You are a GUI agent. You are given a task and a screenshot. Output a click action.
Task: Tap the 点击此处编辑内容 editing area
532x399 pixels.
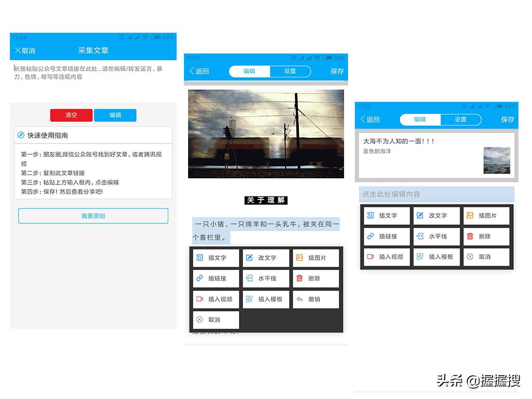pyautogui.click(x=436, y=194)
